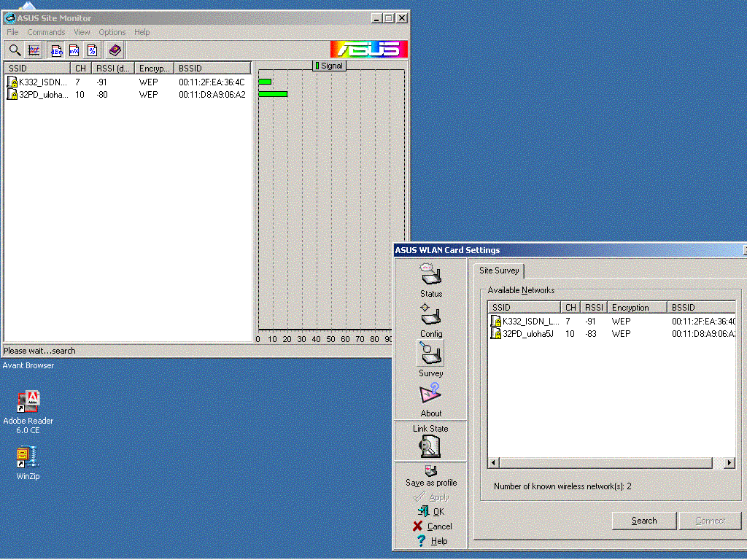
Task: Switch units to percent via toolbar icon
Action: pyautogui.click(x=92, y=50)
